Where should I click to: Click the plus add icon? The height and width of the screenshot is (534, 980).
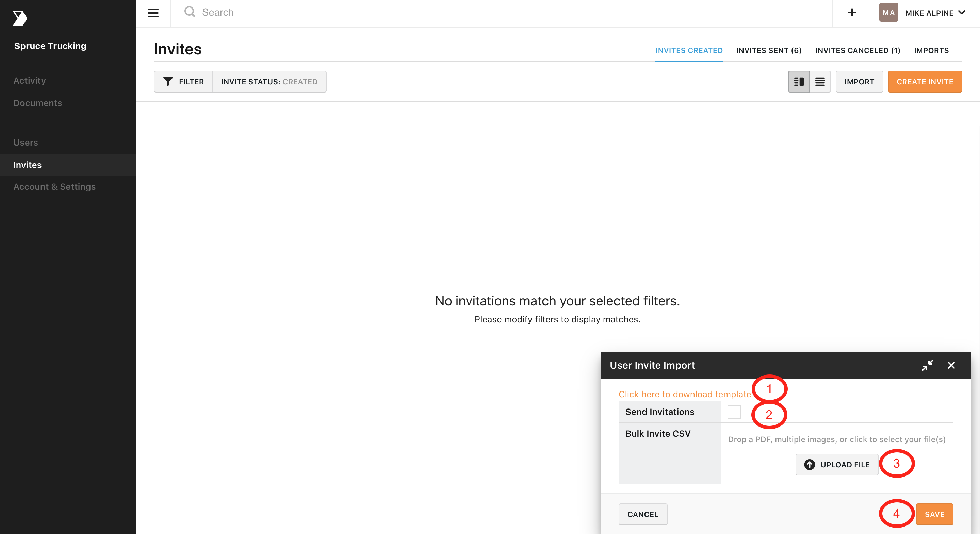852,13
